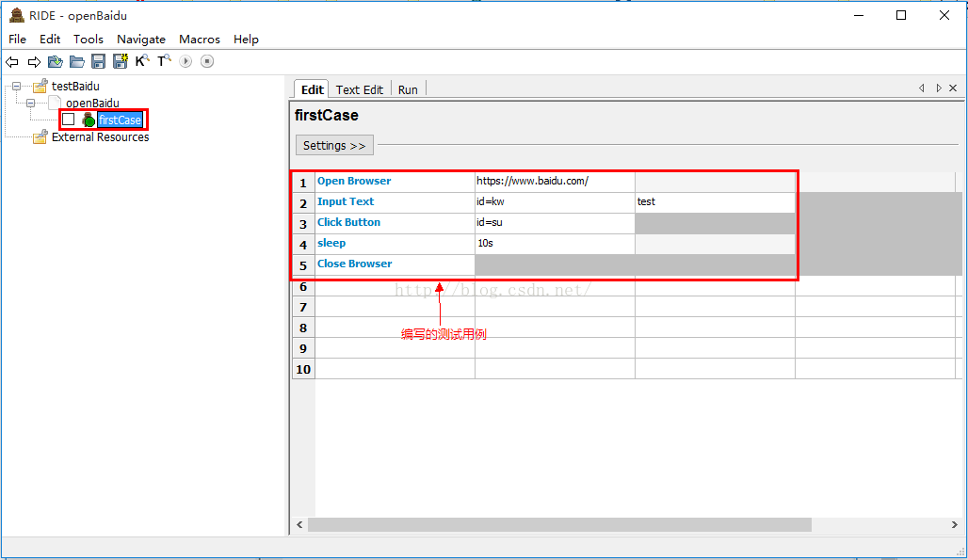The width and height of the screenshot is (968, 560).
Task: Save all files toolbar icon
Action: click(x=121, y=61)
